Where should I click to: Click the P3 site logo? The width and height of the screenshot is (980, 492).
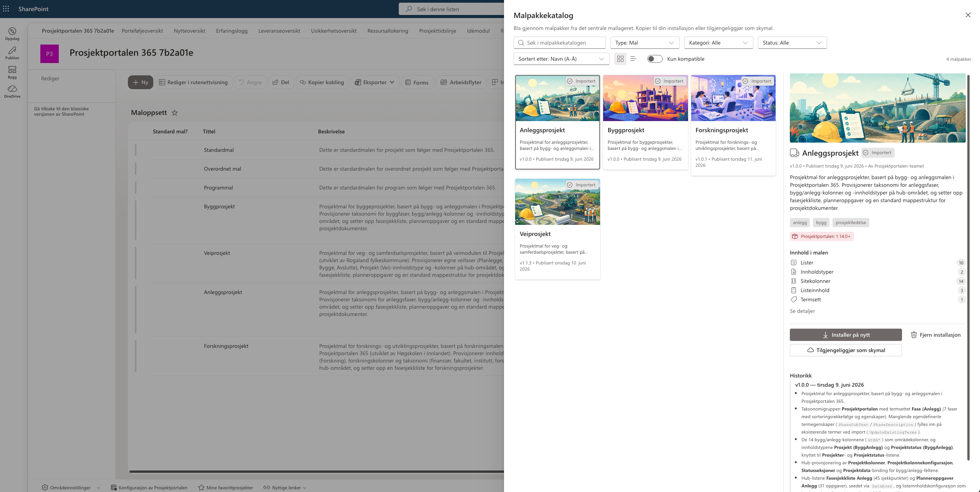tap(50, 54)
